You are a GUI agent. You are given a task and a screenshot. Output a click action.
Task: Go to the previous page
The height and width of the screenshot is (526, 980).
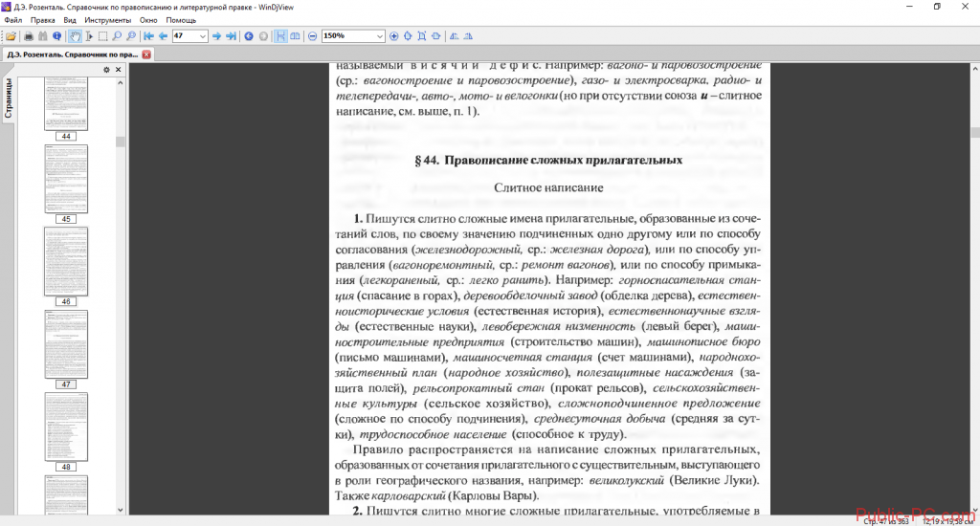pyautogui.click(x=163, y=36)
